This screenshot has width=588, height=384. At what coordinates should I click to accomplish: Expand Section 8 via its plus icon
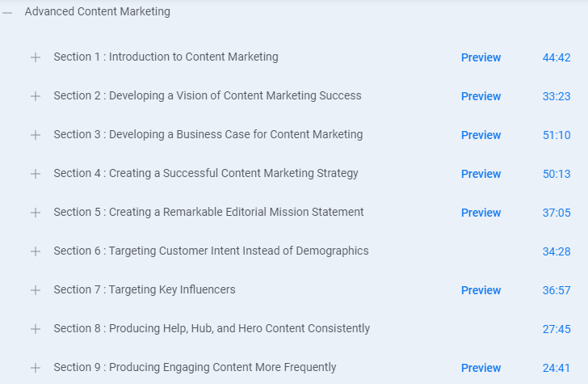(36, 329)
